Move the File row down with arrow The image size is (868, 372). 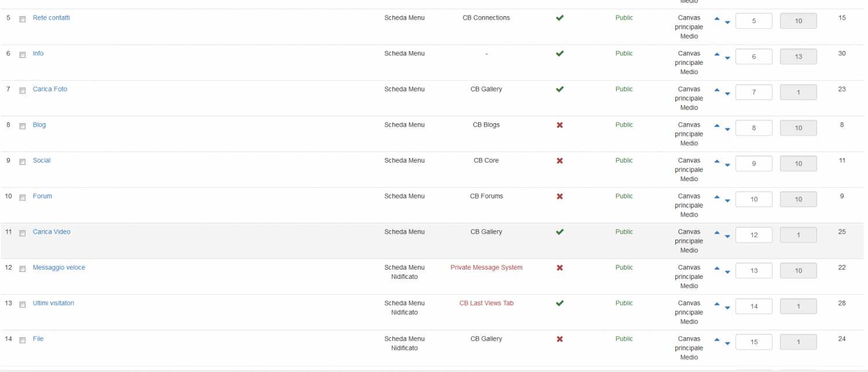point(727,344)
